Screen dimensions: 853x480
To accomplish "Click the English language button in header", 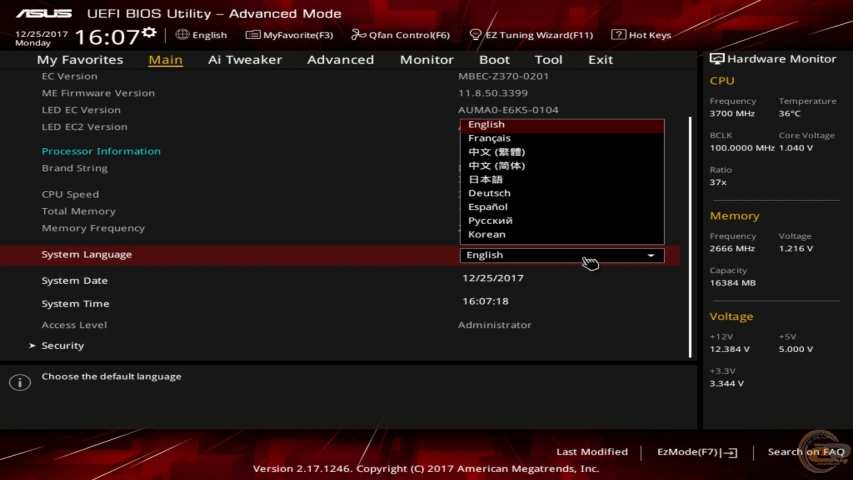I will coord(201,35).
